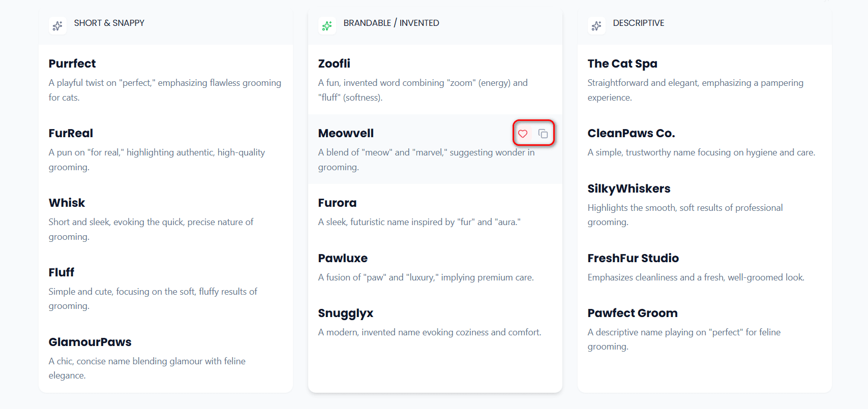Viewport: 868px width, 409px height.
Task: Select the GlamourPaws name suggestion
Action: (90, 342)
